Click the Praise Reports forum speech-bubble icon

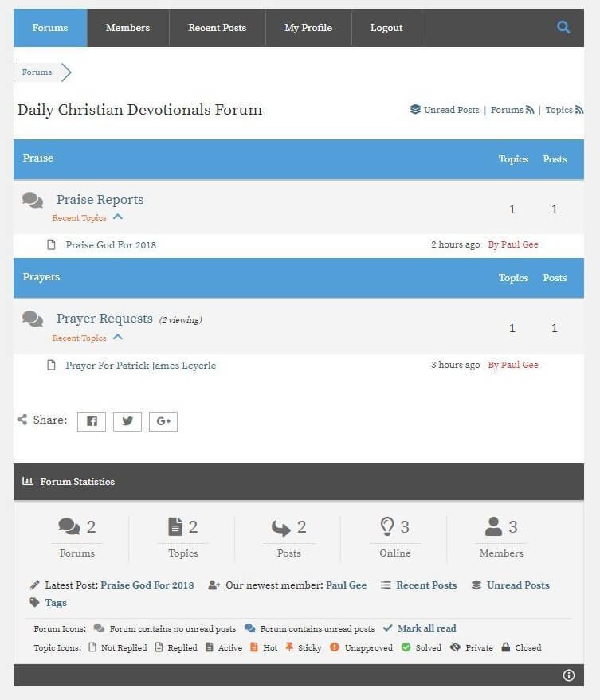point(33,200)
